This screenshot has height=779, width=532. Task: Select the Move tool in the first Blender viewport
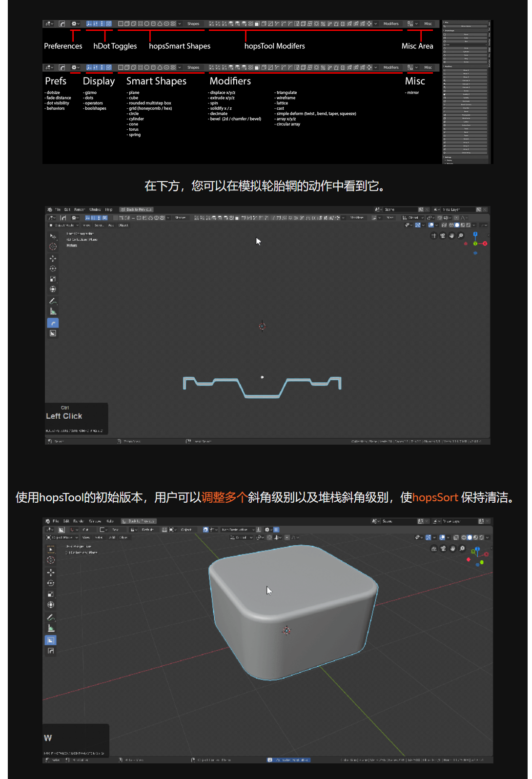click(53, 258)
